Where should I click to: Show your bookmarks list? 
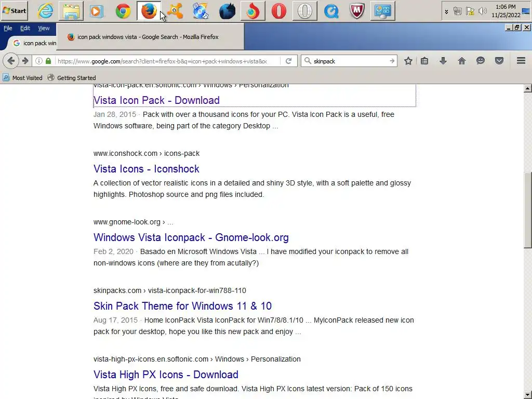(x=424, y=61)
